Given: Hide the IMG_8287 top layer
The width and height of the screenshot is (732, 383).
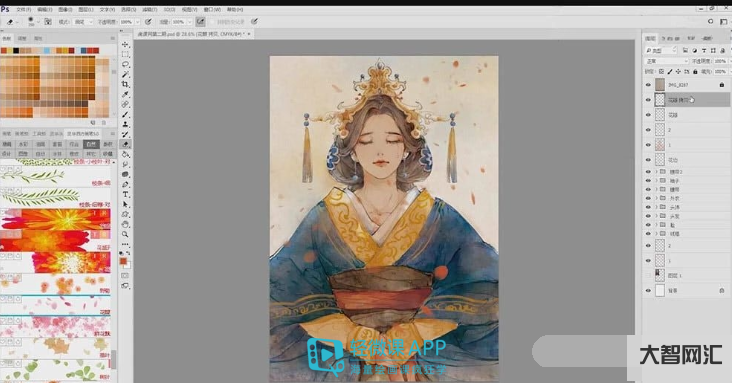Looking at the screenshot, I should (x=648, y=85).
